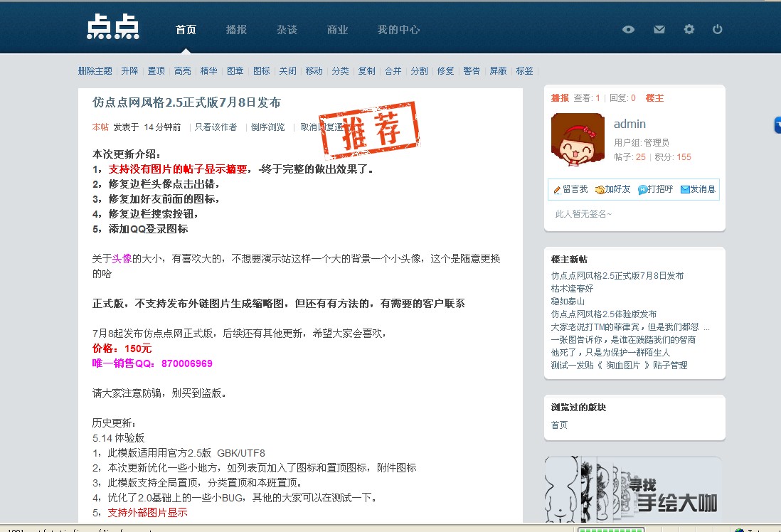Open sidebar post 枯木逢春好
The image size is (781, 532).
(572, 289)
